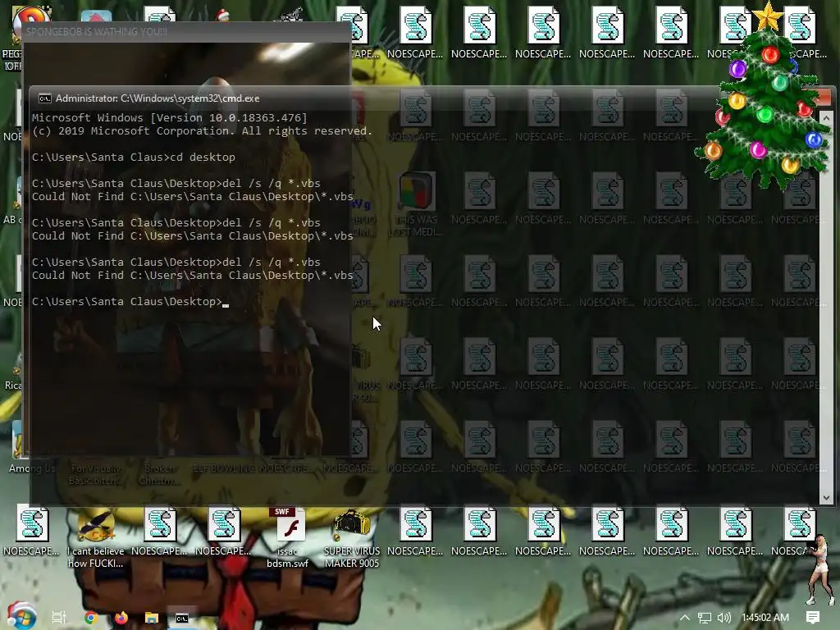This screenshot has width=840, height=630.
Task: Select the C++ 'I cant believe' shortcut
Action: pos(95,538)
